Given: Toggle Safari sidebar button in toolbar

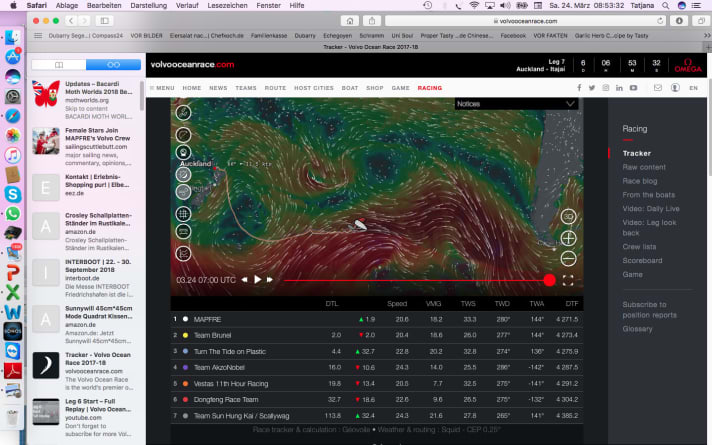Looking at the screenshot, I should pos(104,21).
